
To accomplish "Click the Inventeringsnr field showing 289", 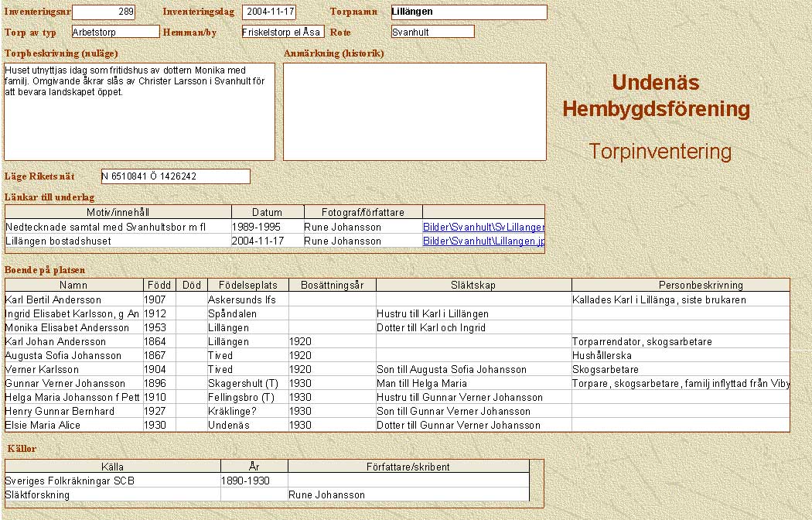I will [x=103, y=12].
